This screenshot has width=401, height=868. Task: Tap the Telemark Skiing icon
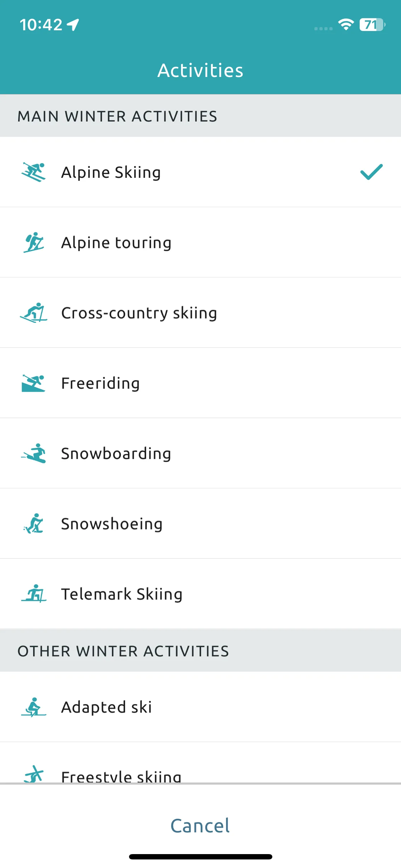[x=34, y=594]
